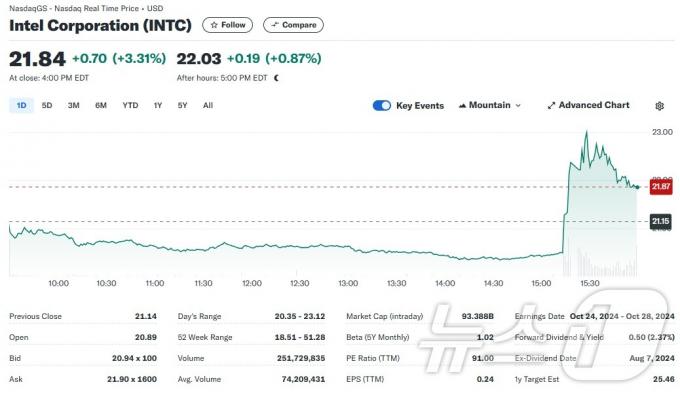Show the All time range tab
680x393 pixels.
click(208, 105)
